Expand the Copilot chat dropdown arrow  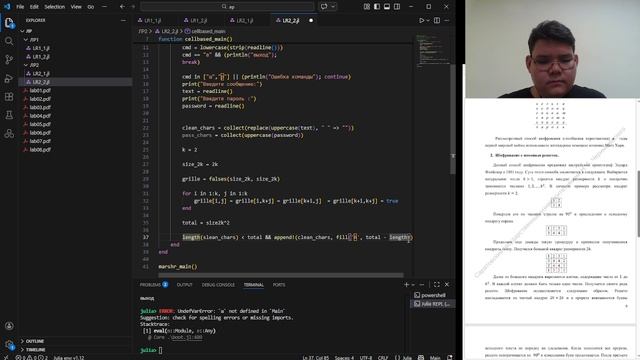click(333, 7)
